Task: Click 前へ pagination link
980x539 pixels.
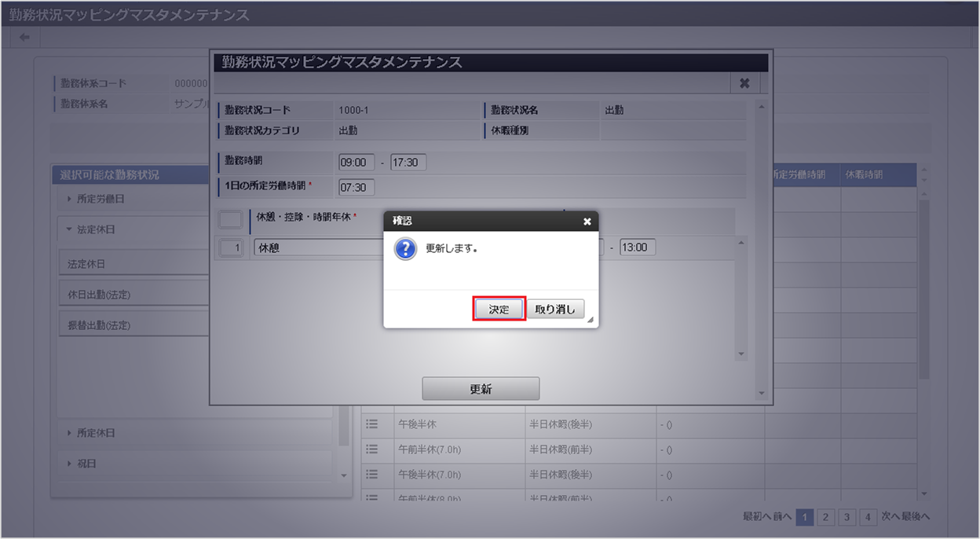Action: (x=781, y=517)
